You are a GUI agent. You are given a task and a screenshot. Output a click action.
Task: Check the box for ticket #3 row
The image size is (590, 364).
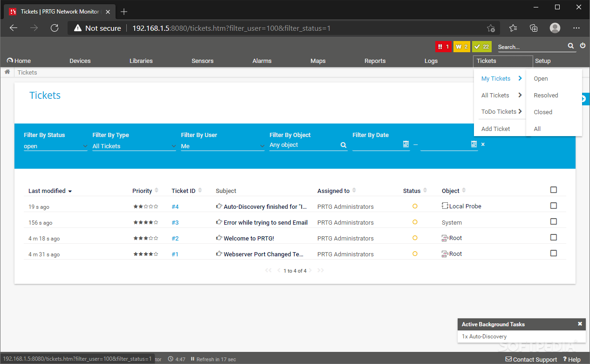[554, 221]
